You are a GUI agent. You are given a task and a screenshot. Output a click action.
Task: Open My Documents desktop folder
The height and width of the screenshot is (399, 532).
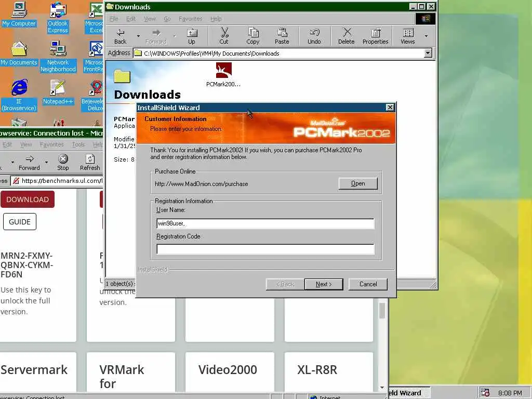click(x=19, y=54)
